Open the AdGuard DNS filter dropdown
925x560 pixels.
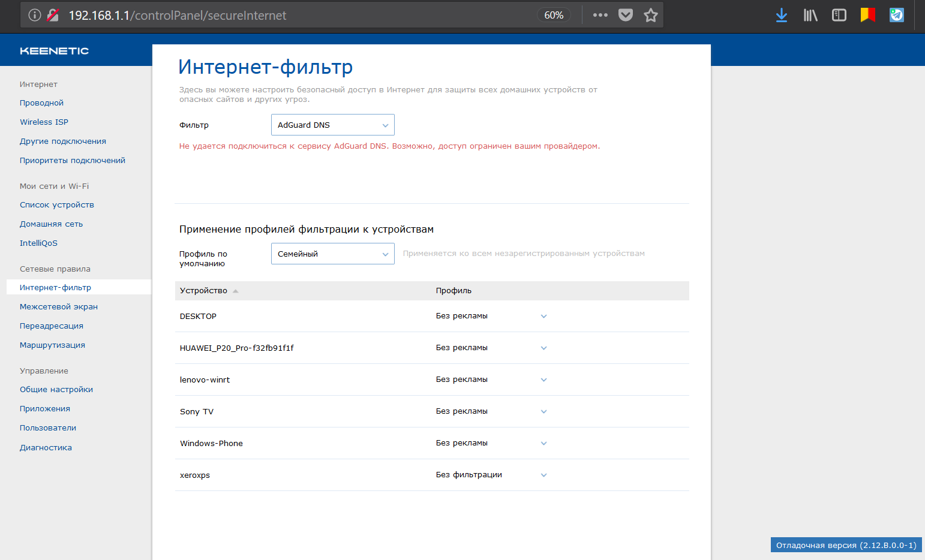click(x=333, y=125)
